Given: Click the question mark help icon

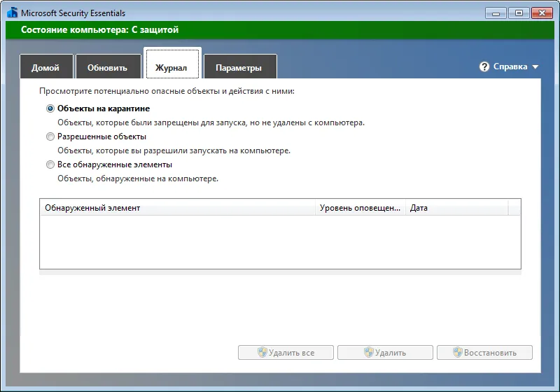Looking at the screenshot, I should pyautogui.click(x=484, y=66).
